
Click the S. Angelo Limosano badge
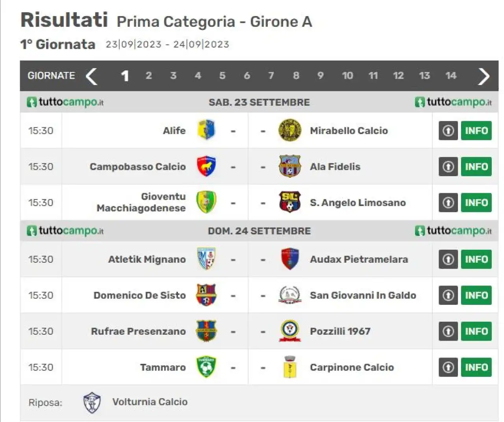(x=290, y=202)
